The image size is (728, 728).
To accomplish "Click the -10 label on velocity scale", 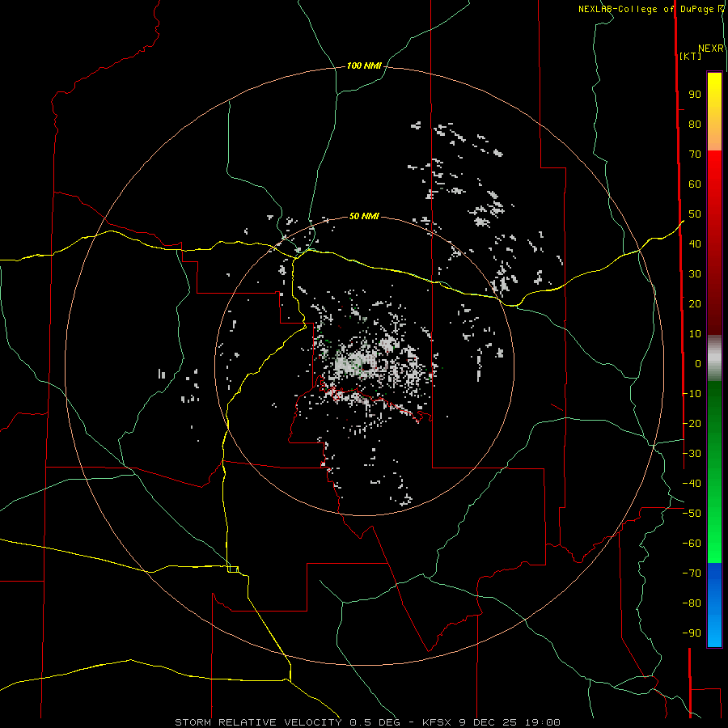I will pyautogui.click(x=692, y=394).
